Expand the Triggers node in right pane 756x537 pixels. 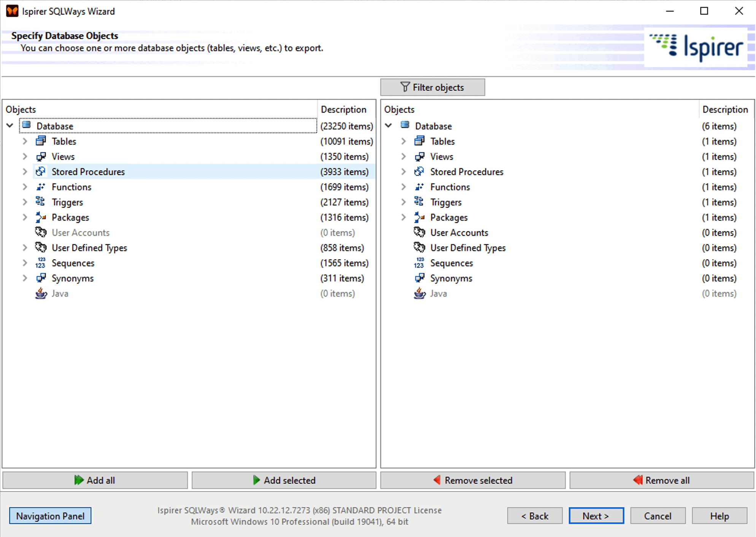click(x=404, y=202)
